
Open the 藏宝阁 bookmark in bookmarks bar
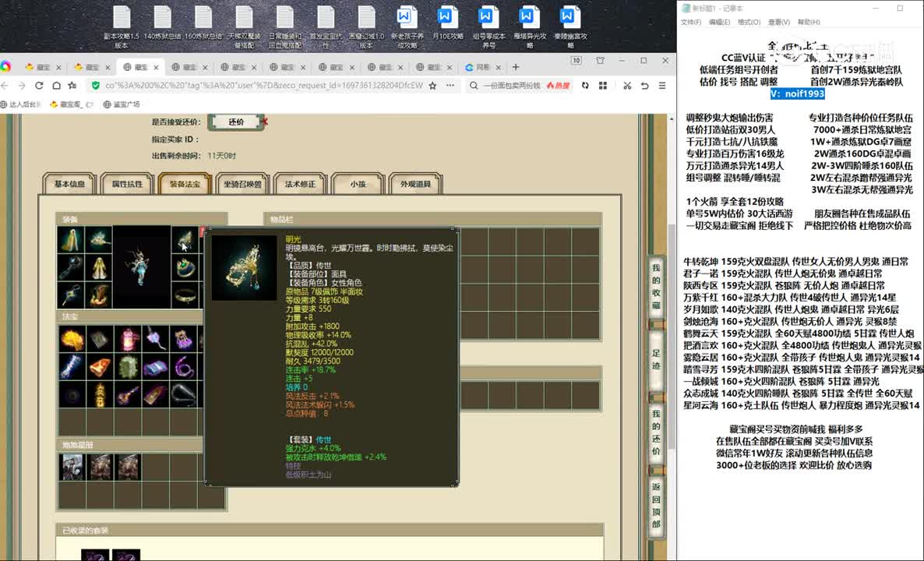72,104
